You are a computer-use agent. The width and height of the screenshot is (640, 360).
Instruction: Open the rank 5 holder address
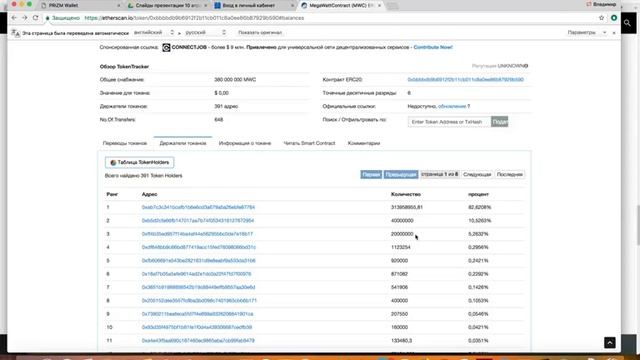coord(198,260)
